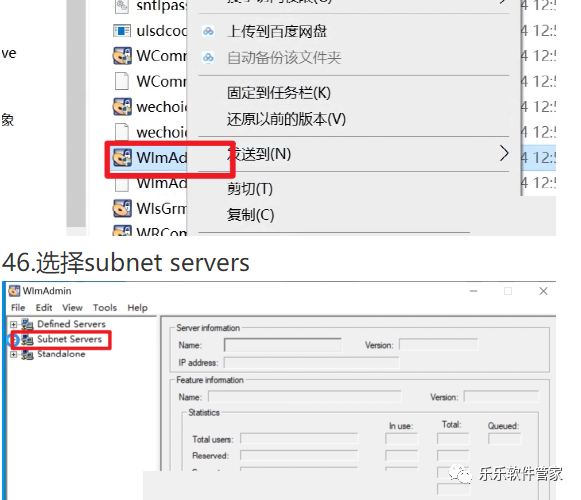The width and height of the screenshot is (581, 500).
Task: Click the Subnet Servers tree icon
Action: [27, 340]
